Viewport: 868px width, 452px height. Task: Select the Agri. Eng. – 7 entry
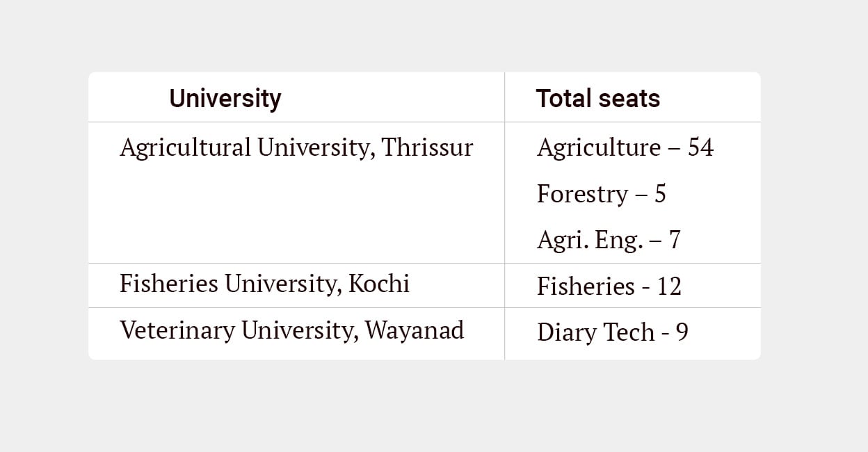point(609,240)
